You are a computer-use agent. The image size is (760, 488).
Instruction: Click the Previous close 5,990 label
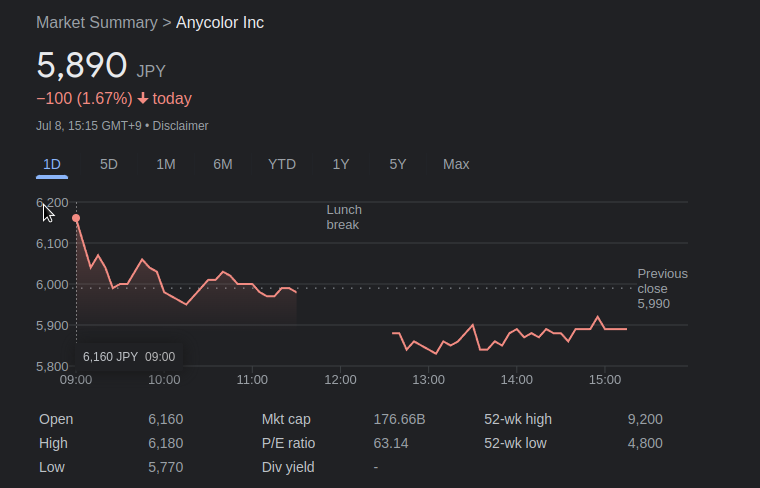pos(663,289)
